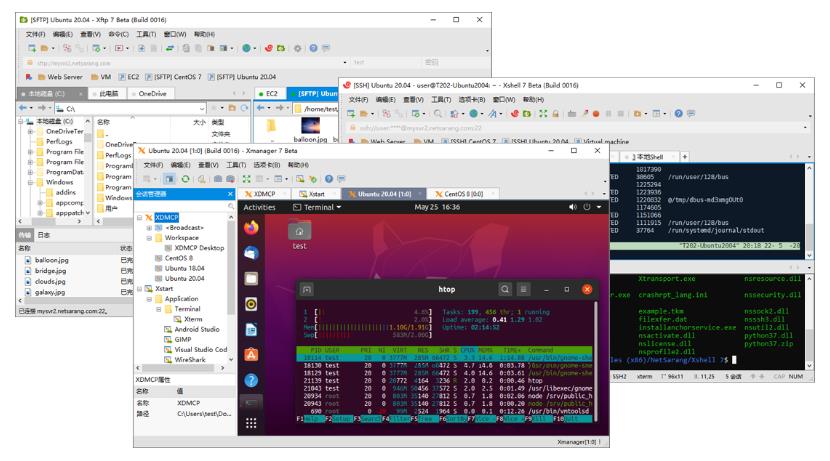Open the C:\ path dropdown in Xftp

tap(202, 109)
